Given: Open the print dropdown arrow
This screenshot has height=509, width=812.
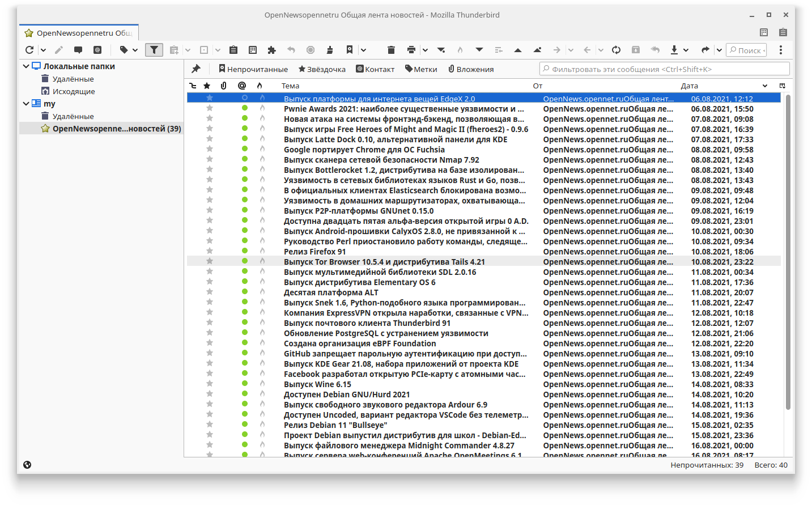Looking at the screenshot, I should click(425, 50).
